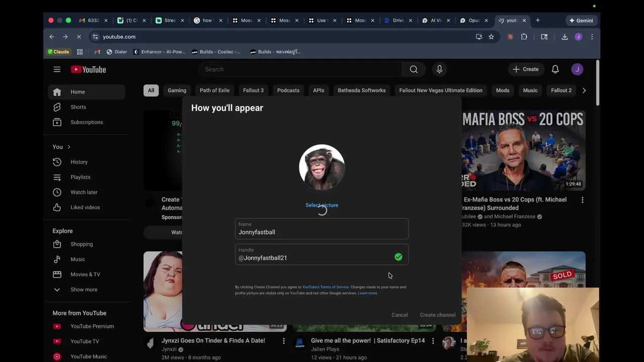
Task: Start voice search with the microphone
Action: tap(439, 69)
